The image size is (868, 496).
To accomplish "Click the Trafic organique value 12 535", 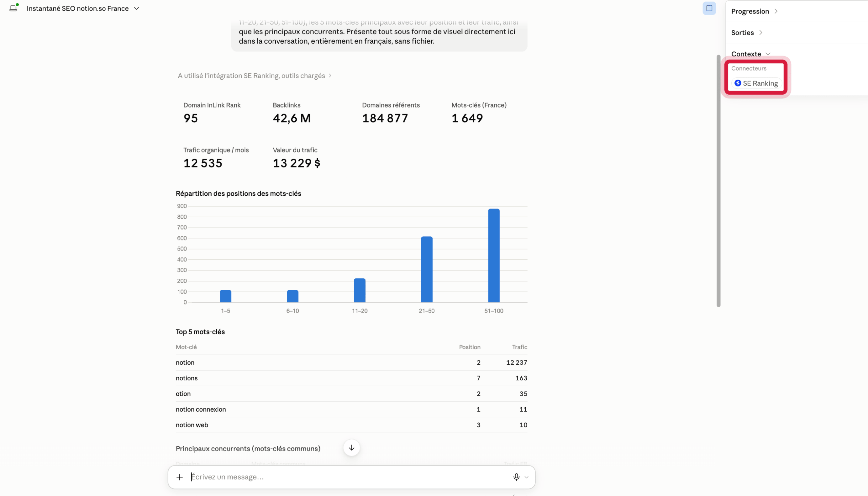I will coord(203,163).
